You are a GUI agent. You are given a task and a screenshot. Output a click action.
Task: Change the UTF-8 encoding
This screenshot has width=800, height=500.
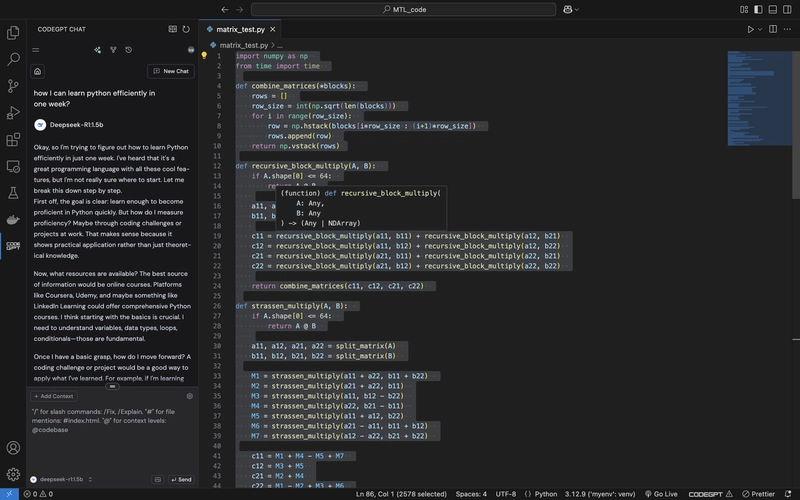[x=506, y=494]
